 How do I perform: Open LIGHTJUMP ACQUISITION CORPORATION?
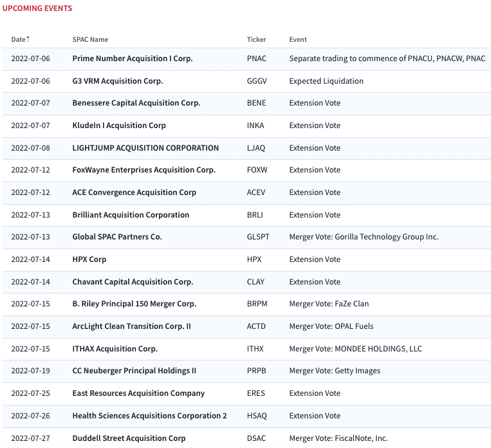click(145, 148)
